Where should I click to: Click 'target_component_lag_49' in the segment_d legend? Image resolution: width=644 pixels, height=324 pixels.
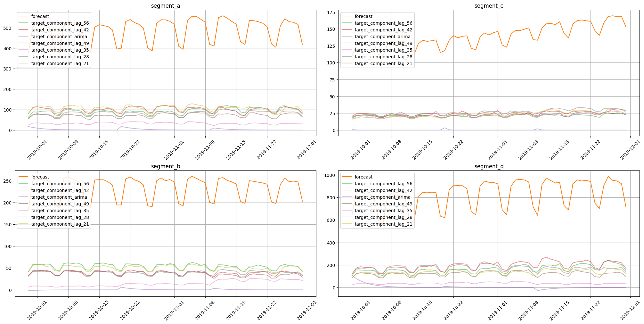[383, 204]
